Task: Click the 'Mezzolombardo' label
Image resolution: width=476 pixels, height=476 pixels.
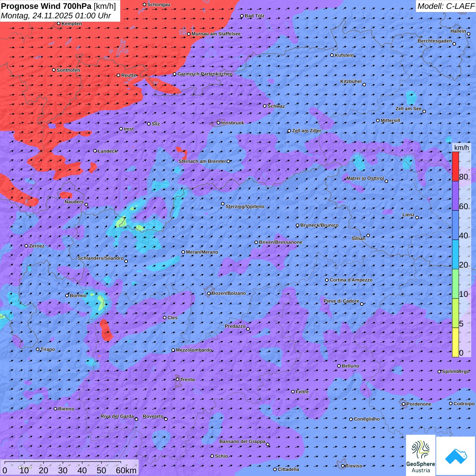Action: pos(194,350)
